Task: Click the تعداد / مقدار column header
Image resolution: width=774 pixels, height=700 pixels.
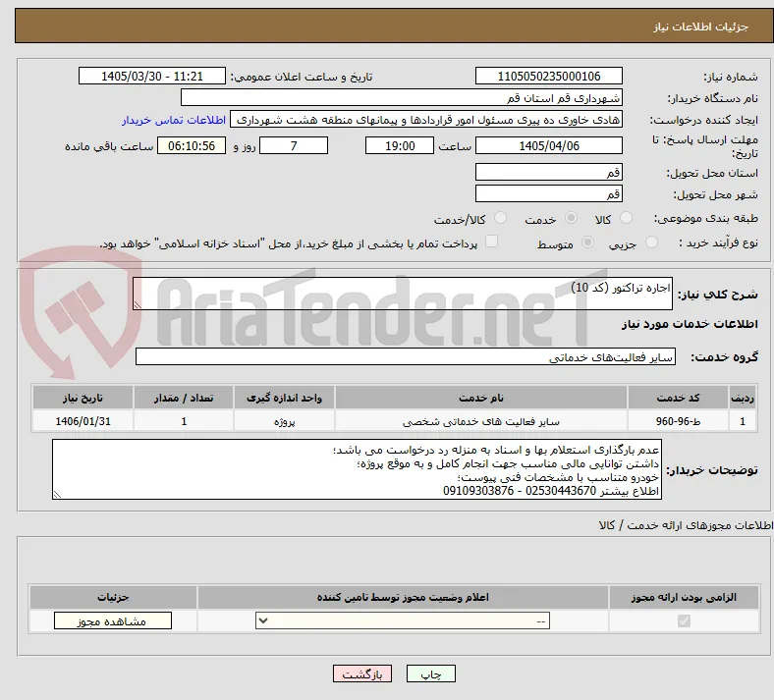Action: (x=183, y=398)
